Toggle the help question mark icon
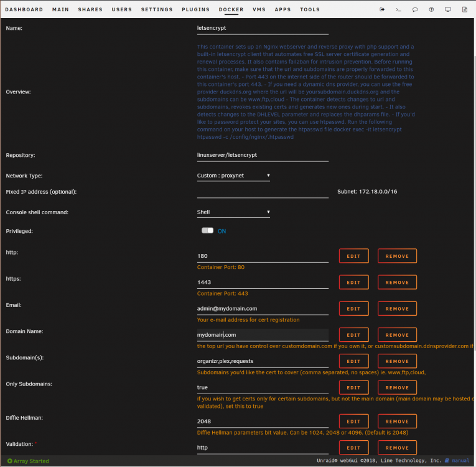 (431, 9)
